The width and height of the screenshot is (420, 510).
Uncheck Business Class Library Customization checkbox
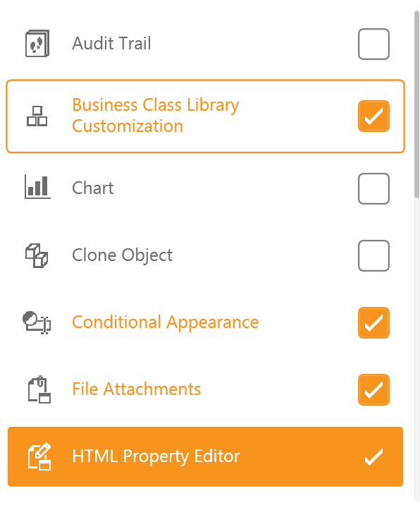point(373,116)
